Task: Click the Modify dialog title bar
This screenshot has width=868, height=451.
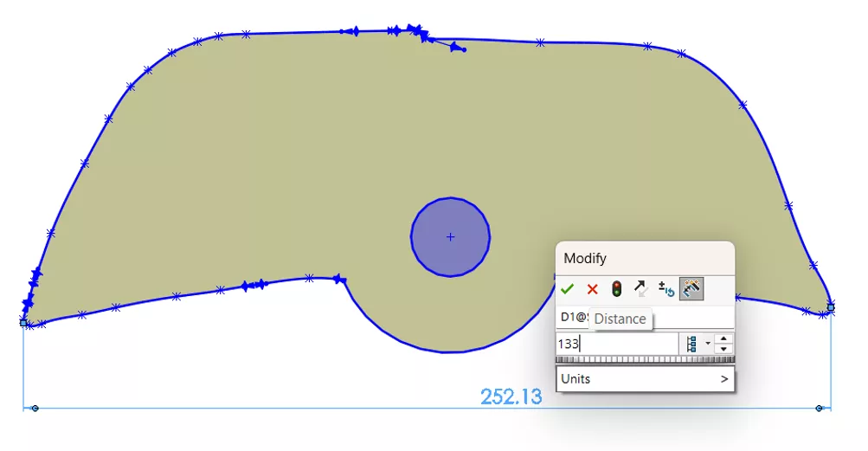Action: coord(645,258)
